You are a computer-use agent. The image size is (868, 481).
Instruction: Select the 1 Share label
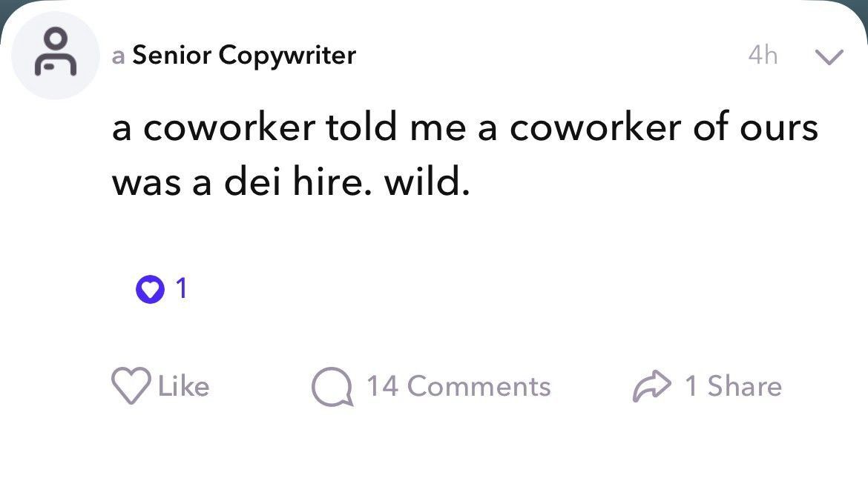(733, 386)
